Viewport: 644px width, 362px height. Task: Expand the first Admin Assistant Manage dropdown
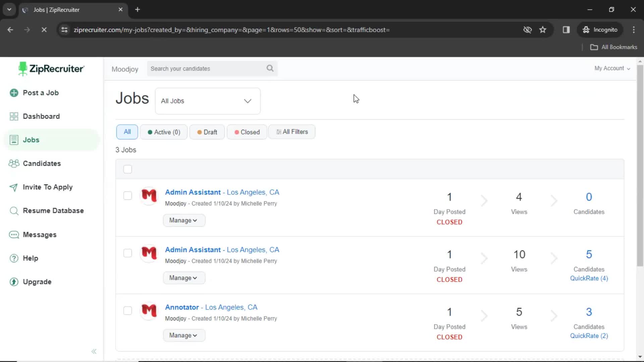point(183,220)
